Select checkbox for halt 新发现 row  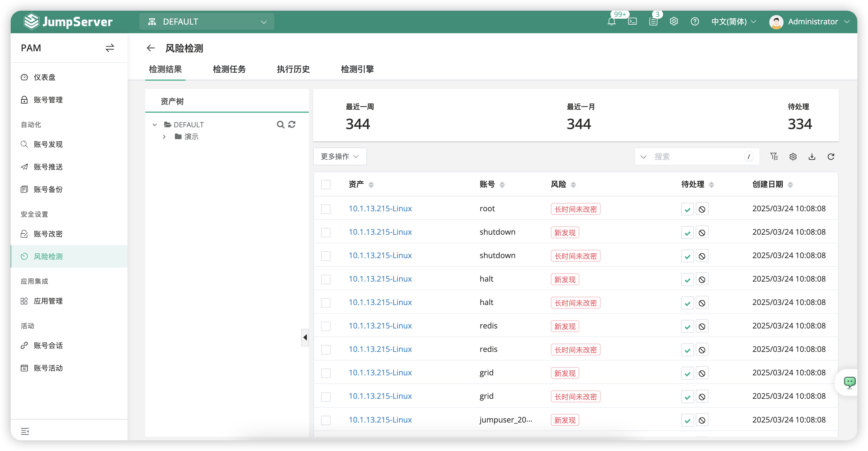(325, 279)
